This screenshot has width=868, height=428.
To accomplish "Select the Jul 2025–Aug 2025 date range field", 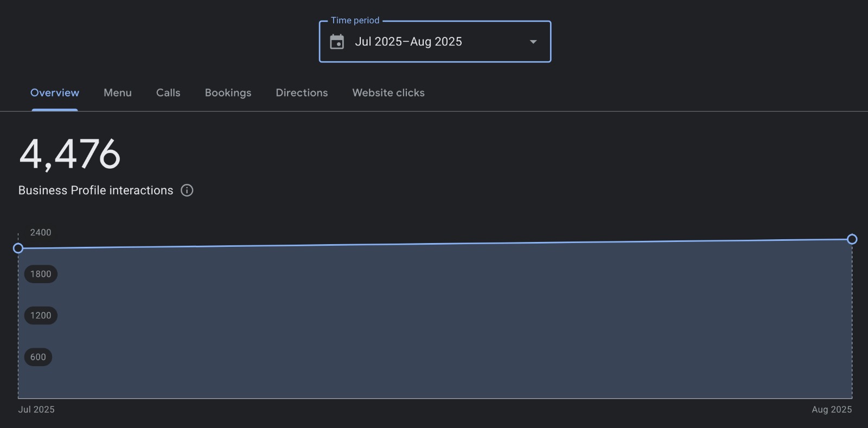I will pos(409,42).
